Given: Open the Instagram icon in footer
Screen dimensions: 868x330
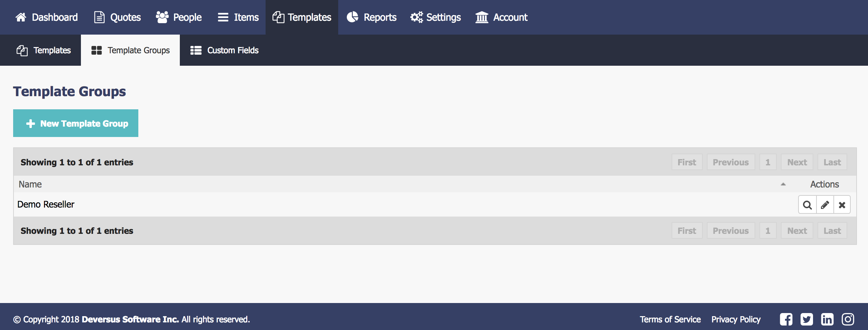Looking at the screenshot, I should 848,319.
